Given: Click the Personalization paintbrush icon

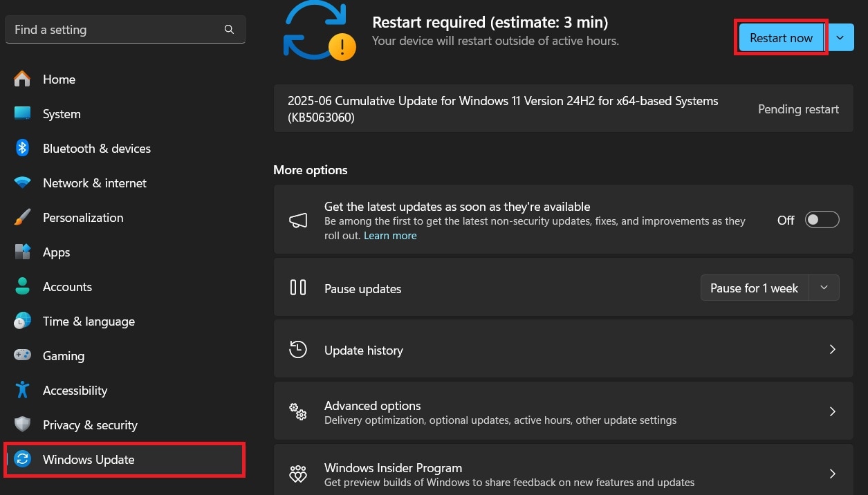Looking at the screenshot, I should [22, 217].
